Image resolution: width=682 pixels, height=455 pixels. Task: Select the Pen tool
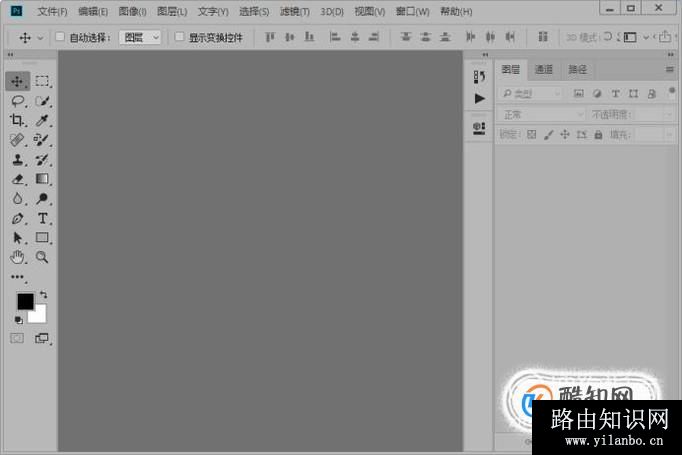click(x=17, y=218)
